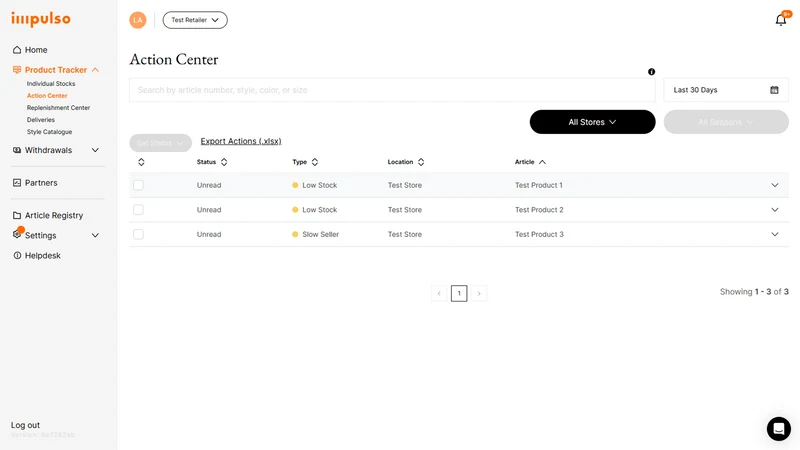Open the chat support bubble
Screen dimensions: 800x450
point(779,429)
